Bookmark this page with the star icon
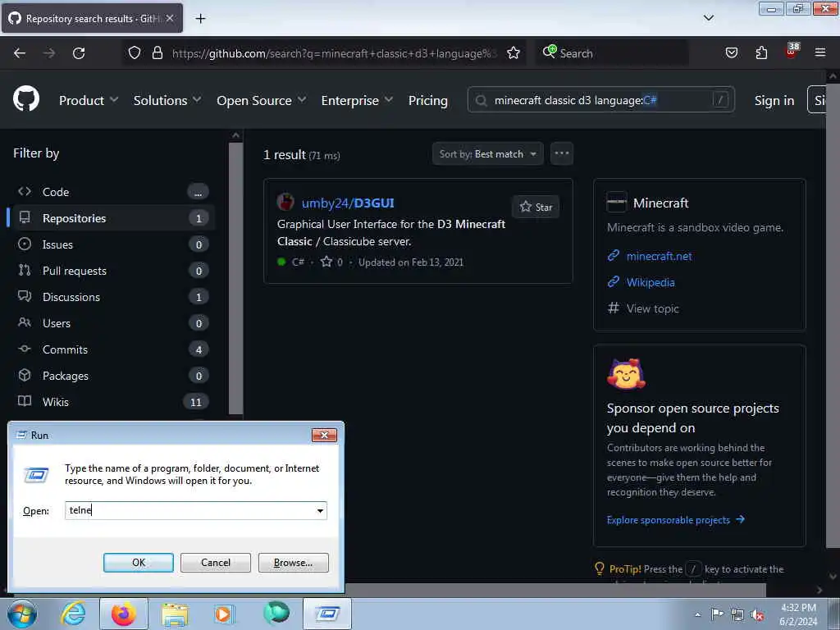Screen dimensions: 840x630 pos(514,53)
